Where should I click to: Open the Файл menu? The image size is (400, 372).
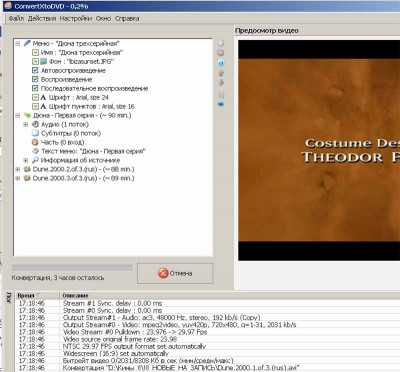(16, 19)
